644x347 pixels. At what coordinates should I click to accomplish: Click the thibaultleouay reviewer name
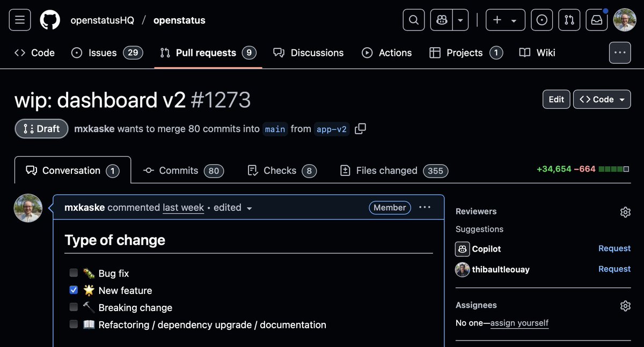click(501, 269)
